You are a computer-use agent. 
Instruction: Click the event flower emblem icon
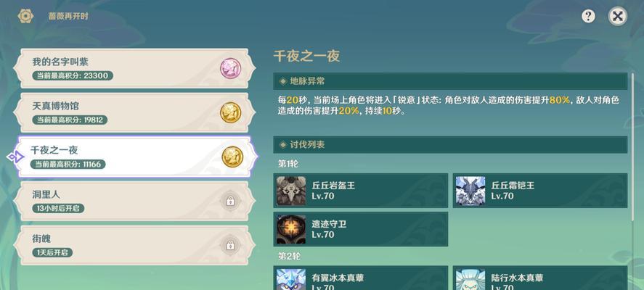tap(25, 16)
